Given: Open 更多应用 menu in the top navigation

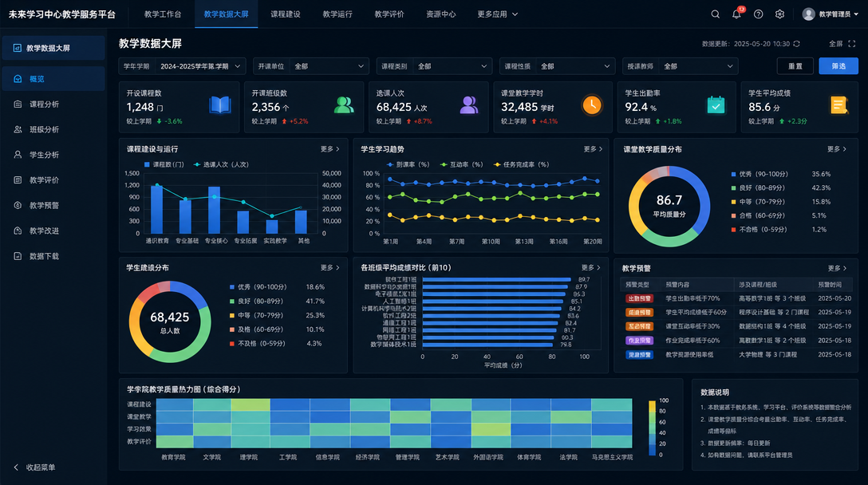Looking at the screenshot, I should coord(498,14).
